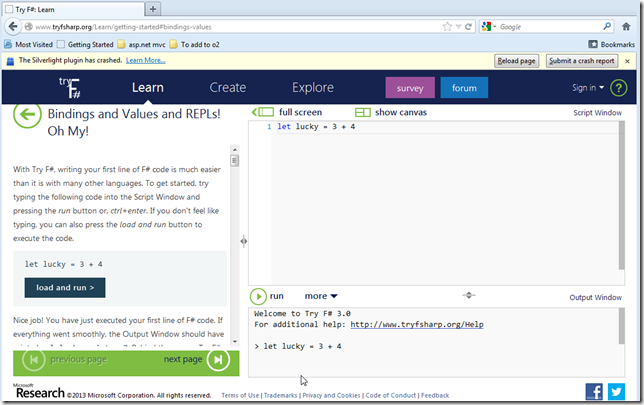Open the Sign in dropdown
644x405 pixels.
tap(588, 87)
